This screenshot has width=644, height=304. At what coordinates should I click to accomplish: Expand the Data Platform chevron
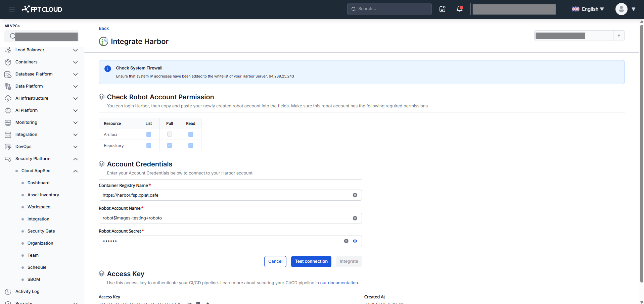[76, 86]
